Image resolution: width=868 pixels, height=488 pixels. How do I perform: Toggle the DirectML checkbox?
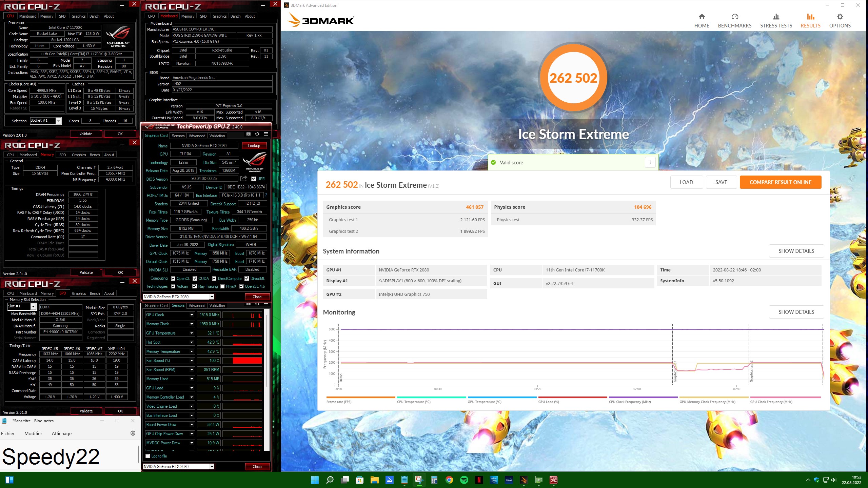[247, 279]
